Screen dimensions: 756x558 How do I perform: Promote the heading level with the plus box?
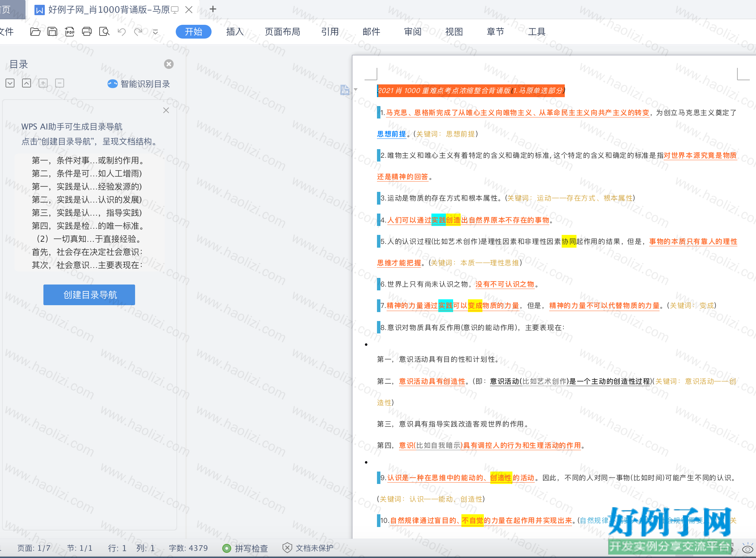tap(43, 83)
